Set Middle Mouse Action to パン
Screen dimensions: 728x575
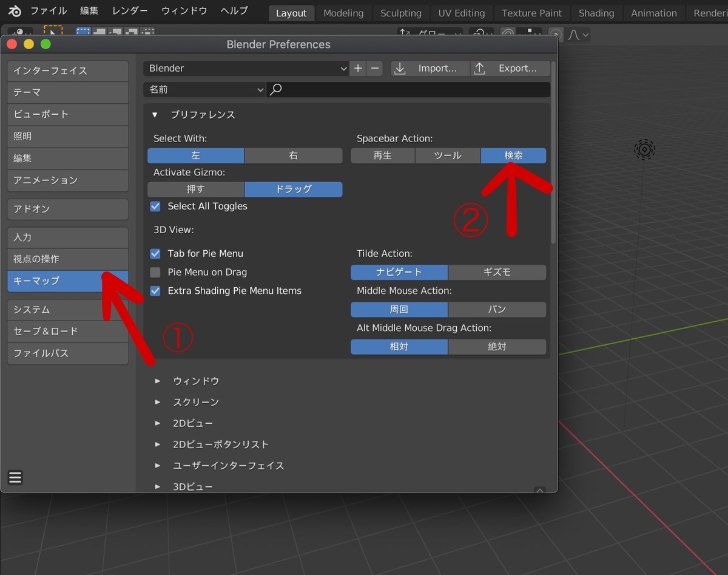[497, 309]
